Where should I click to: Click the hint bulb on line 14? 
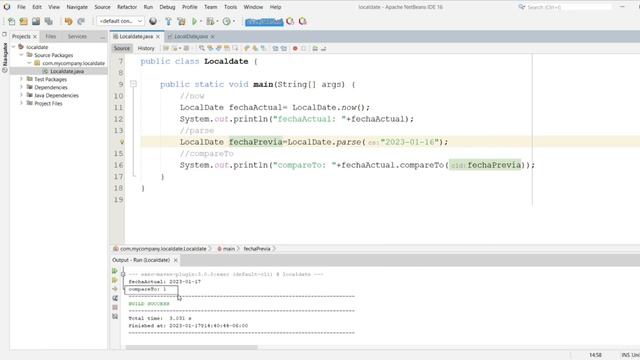pyautogui.click(x=121, y=142)
